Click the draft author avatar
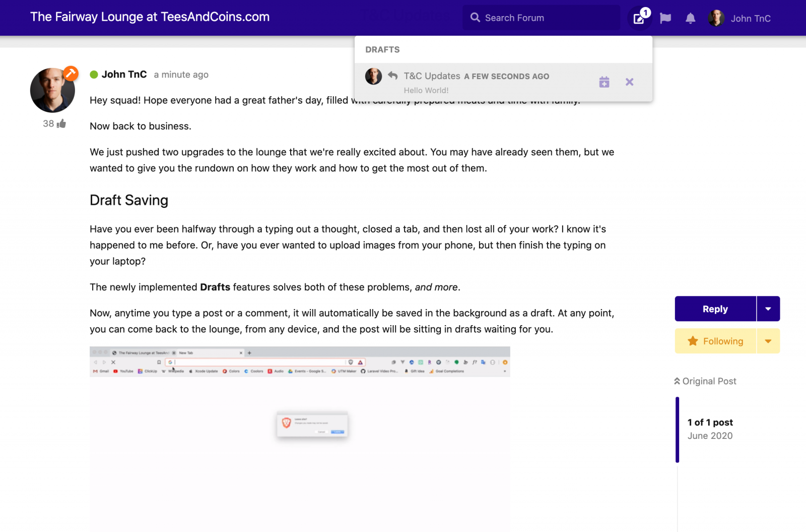Image resolution: width=806 pixels, height=532 pixels. [x=373, y=77]
